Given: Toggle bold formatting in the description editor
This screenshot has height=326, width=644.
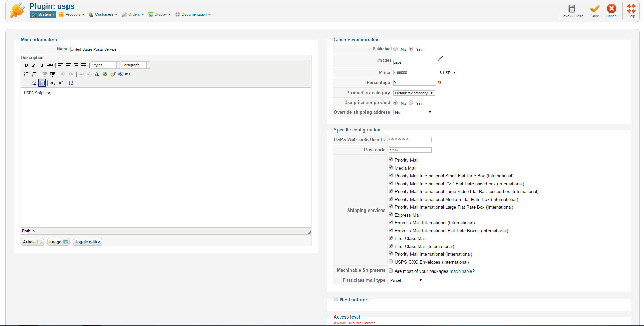Looking at the screenshot, I should pos(26,65).
